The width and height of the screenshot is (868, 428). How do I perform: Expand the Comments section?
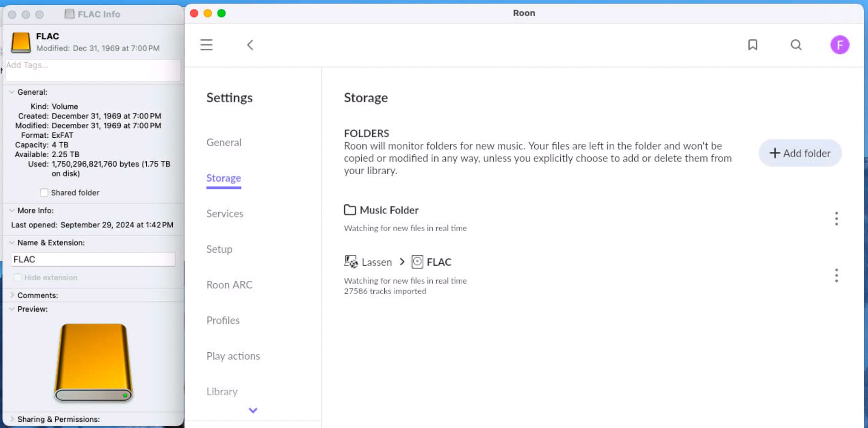[12, 295]
